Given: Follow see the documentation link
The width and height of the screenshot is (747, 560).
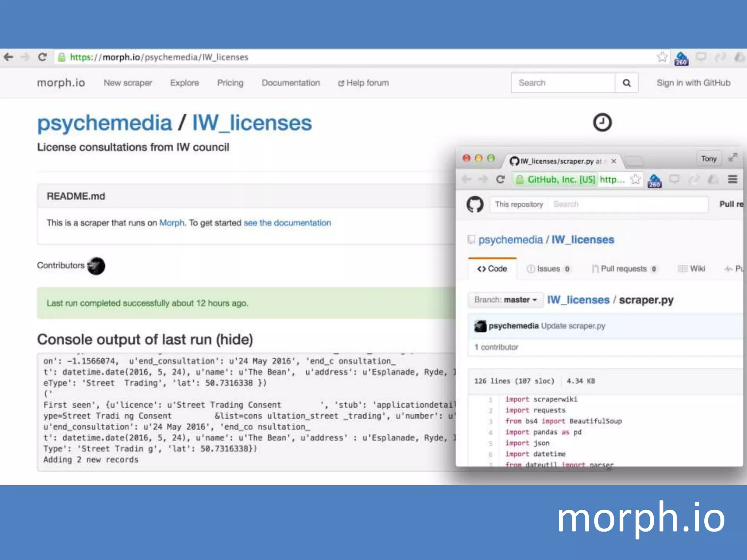Looking at the screenshot, I should pyautogui.click(x=287, y=223).
